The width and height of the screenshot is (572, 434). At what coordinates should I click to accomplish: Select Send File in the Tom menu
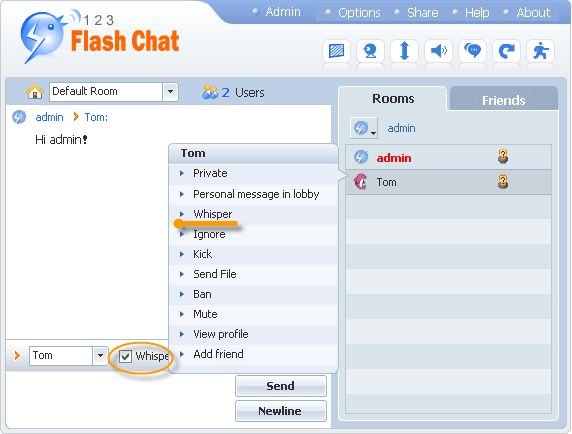click(x=214, y=274)
